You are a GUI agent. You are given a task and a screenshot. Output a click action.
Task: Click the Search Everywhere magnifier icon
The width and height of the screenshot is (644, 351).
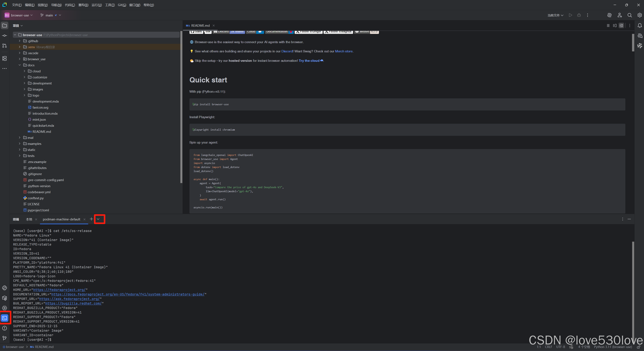pos(630,15)
